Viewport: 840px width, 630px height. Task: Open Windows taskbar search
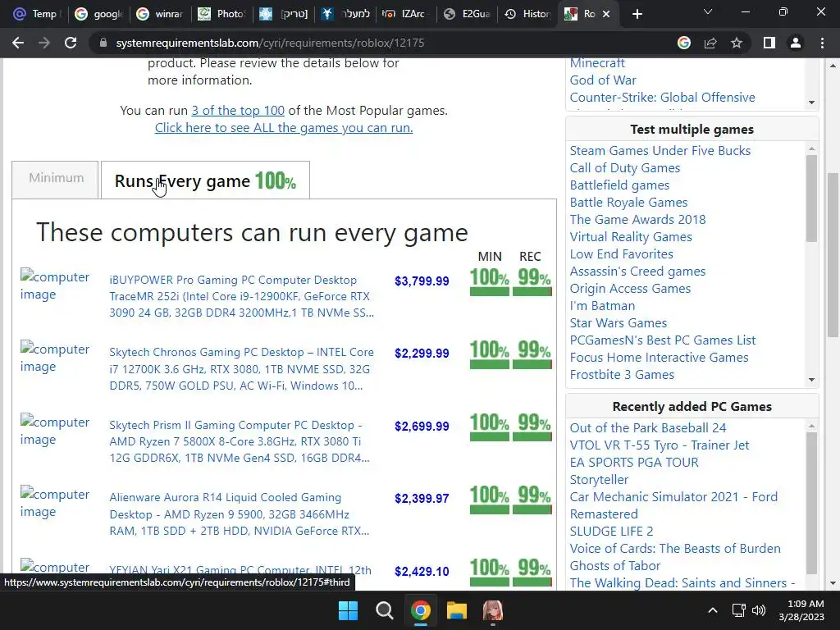[x=384, y=610]
